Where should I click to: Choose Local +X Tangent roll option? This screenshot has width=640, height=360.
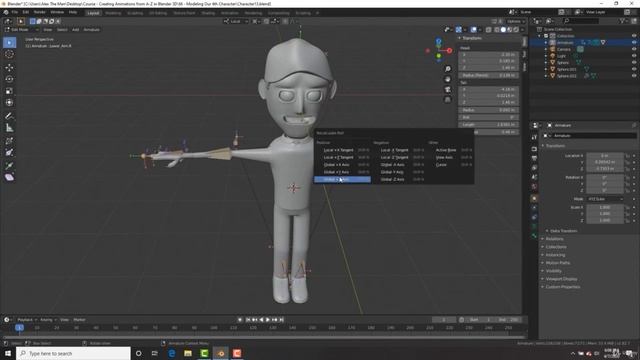point(343,150)
